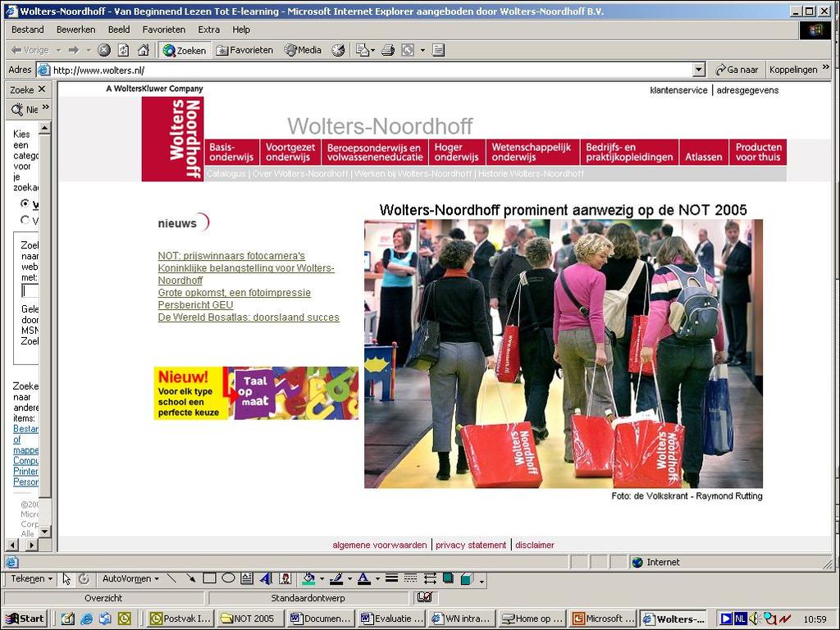Insert Clip Art from the drawing toolbar

click(285, 578)
